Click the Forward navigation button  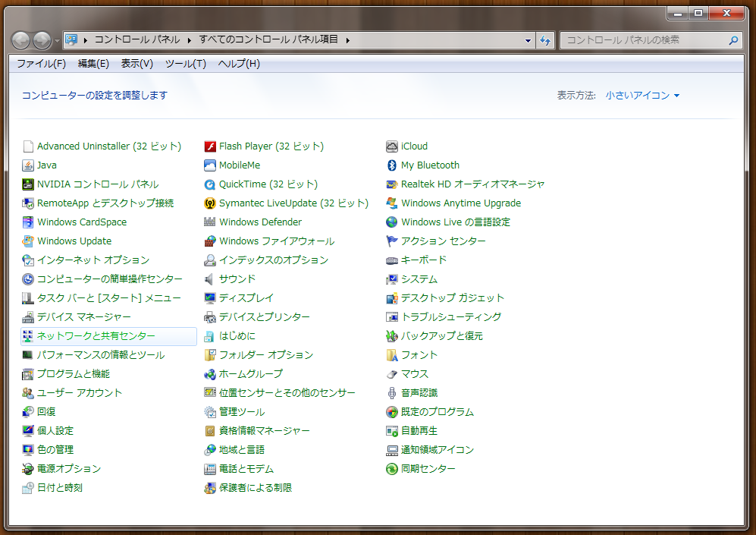click(42, 40)
